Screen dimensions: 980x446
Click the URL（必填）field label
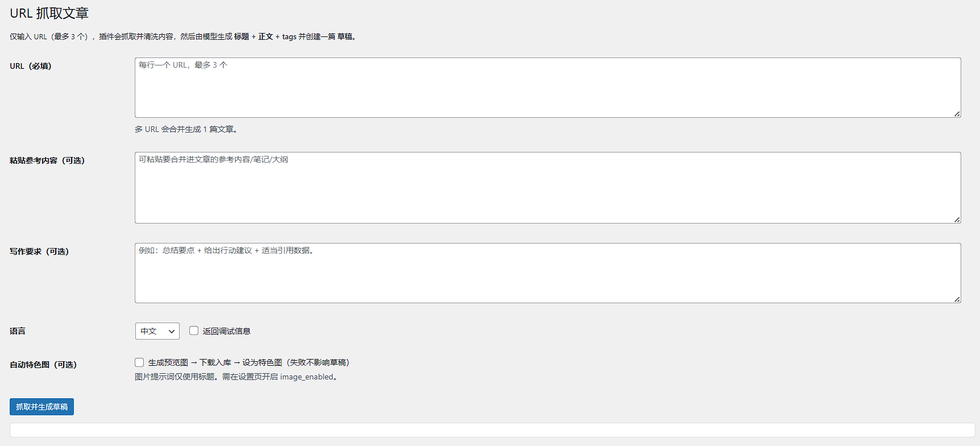(x=31, y=66)
